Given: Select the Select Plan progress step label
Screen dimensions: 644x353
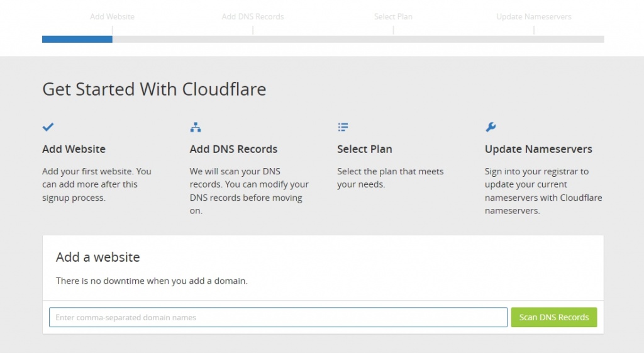Looking at the screenshot, I should pyautogui.click(x=393, y=16).
